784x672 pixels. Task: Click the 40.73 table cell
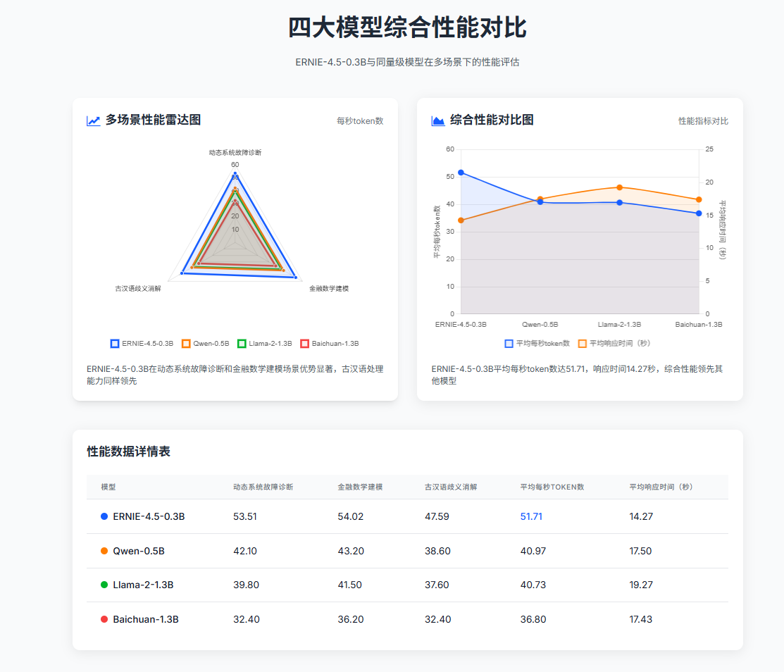click(533, 585)
